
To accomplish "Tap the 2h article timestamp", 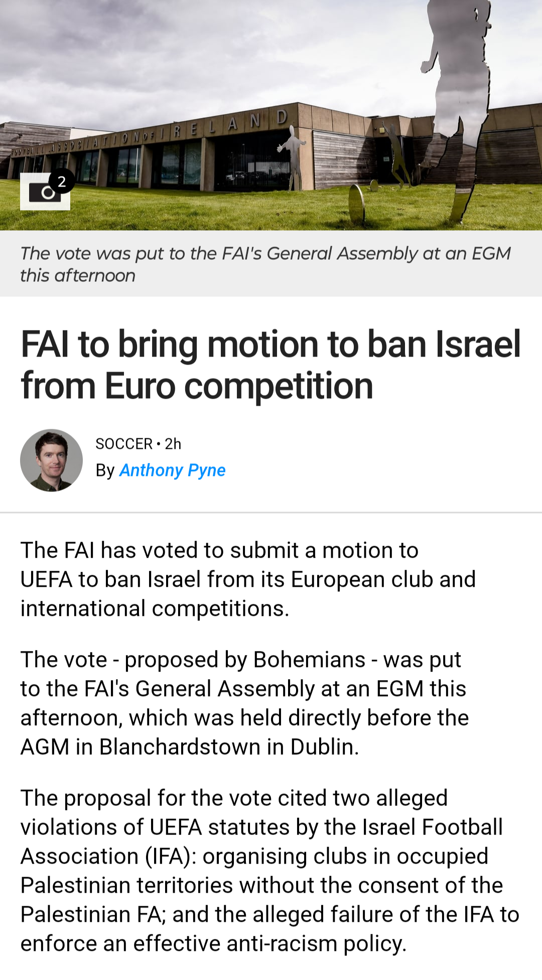I will [x=173, y=444].
